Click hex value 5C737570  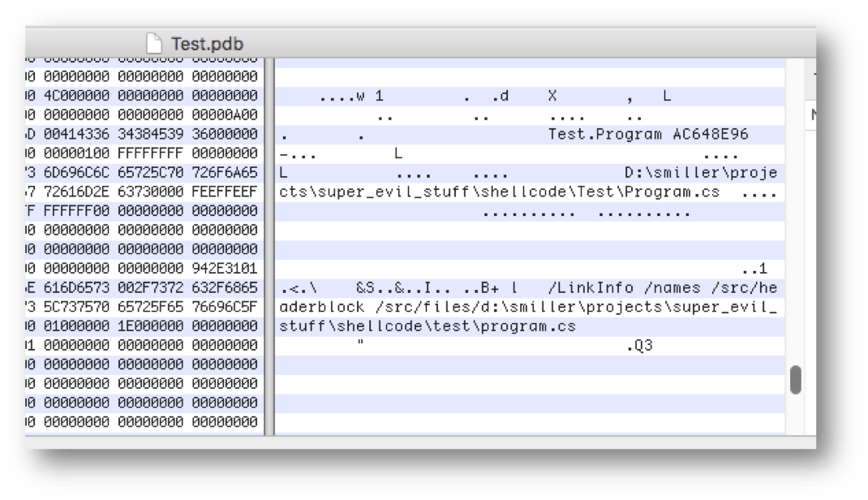[x=76, y=307]
